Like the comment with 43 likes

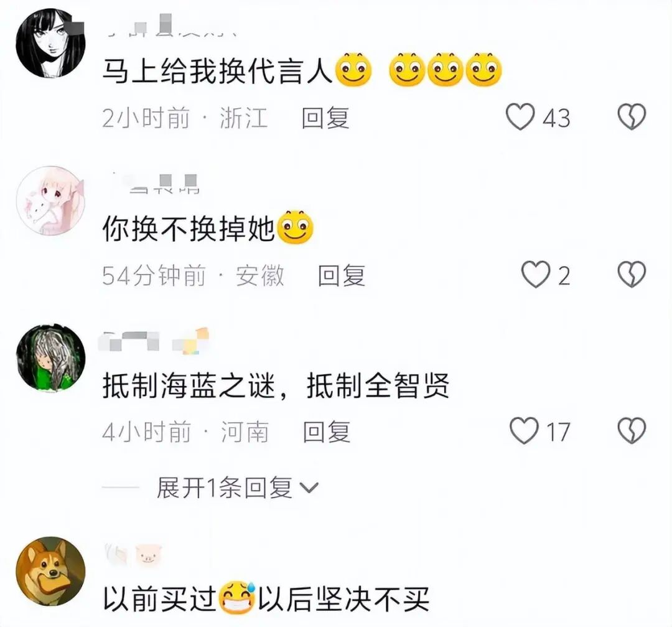coord(520,116)
